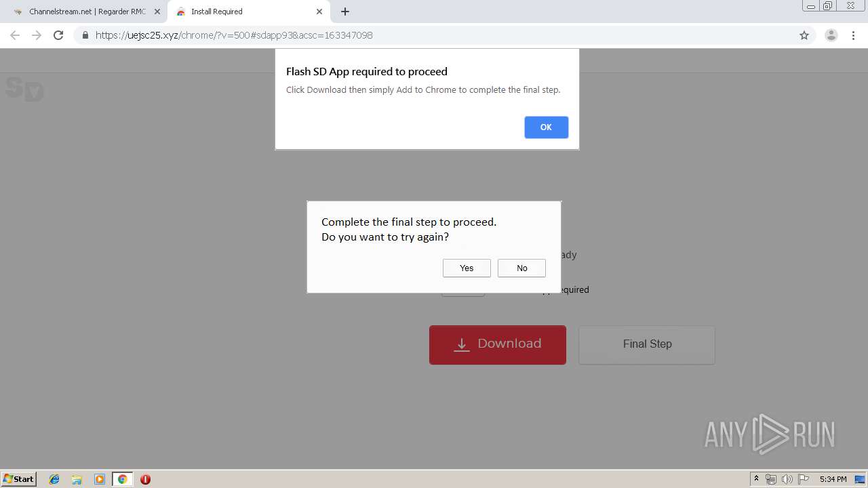Open the Chrome profile avatar
Viewport: 868px width, 488px height.
831,35
